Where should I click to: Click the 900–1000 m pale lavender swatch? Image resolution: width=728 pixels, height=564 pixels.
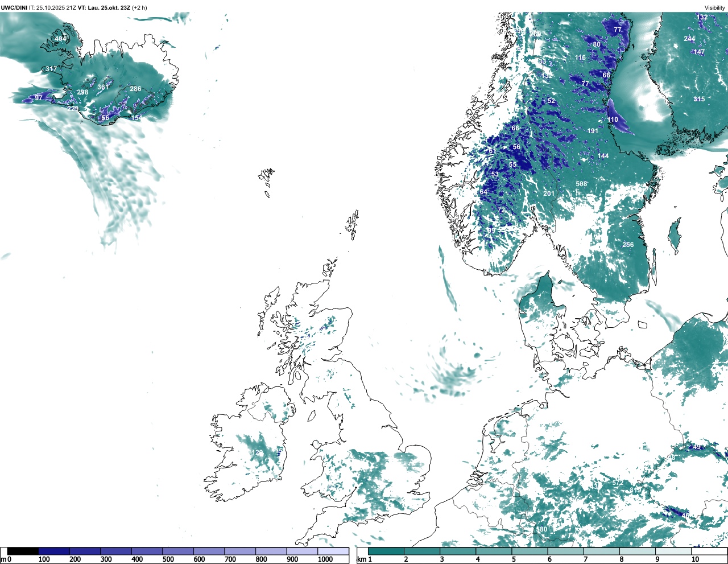click(302, 551)
